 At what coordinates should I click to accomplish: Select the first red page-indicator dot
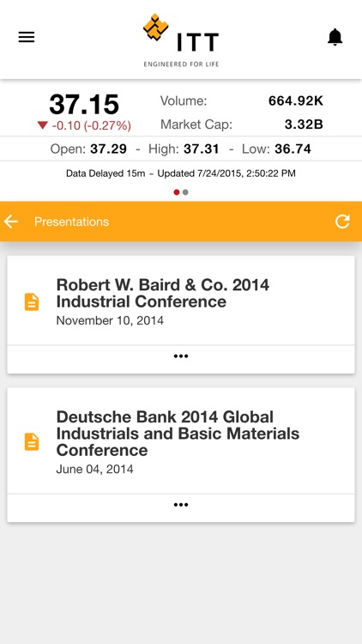(177, 192)
